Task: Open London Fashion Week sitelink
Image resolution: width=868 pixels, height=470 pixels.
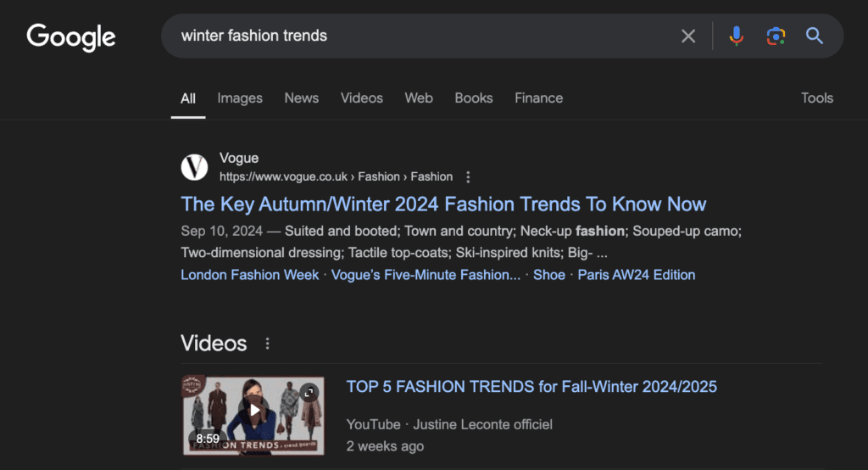Action: pos(250,275)
